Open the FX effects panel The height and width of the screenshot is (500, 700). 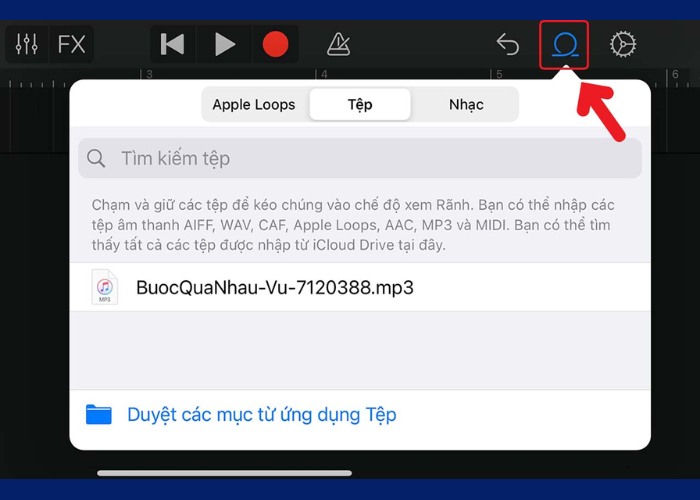click(71, 44)
